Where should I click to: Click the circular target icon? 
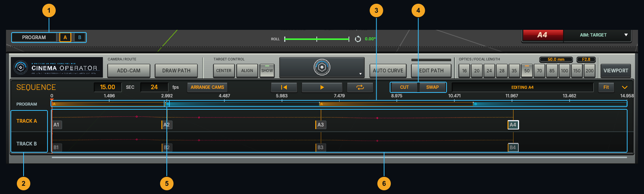(322, 67)
